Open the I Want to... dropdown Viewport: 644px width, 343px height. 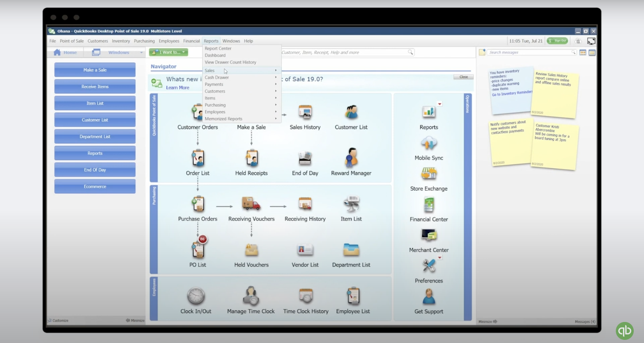169,52
